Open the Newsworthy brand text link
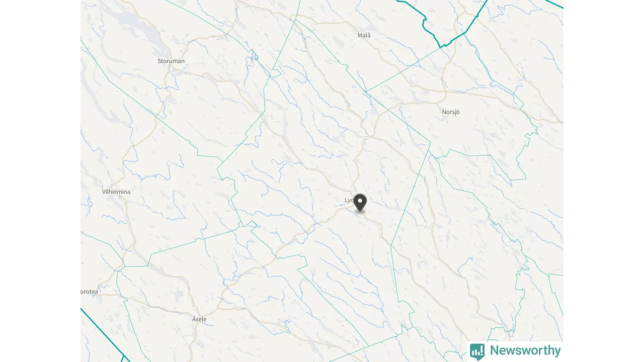Viewport: 644px width, 362px height. pos(525,350)
